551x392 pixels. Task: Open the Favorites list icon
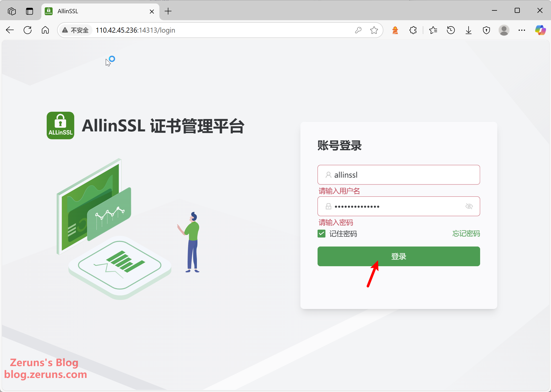tap(433, 30)
